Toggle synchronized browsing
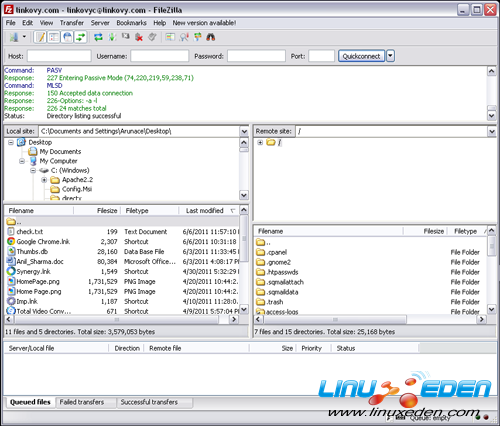Viewport: 500px width, 426px height. tap(198, 37)
